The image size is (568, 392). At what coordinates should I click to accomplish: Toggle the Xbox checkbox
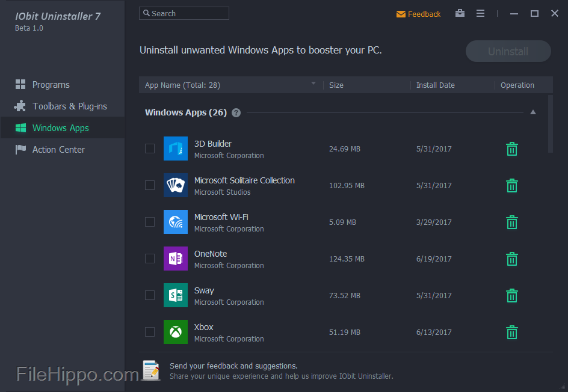pyautogui.click(x=150, y=332)
